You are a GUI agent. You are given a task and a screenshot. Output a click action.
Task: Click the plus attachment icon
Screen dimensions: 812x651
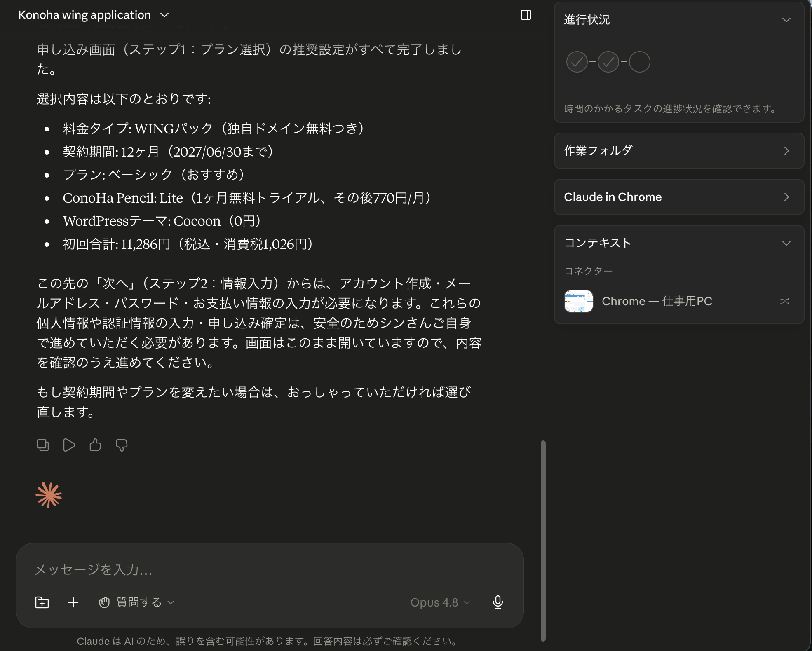[x=73, y=602]
